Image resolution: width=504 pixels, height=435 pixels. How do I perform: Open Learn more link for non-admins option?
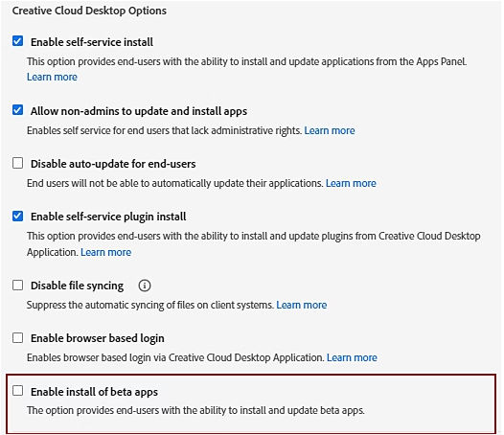tap(330, 130)
